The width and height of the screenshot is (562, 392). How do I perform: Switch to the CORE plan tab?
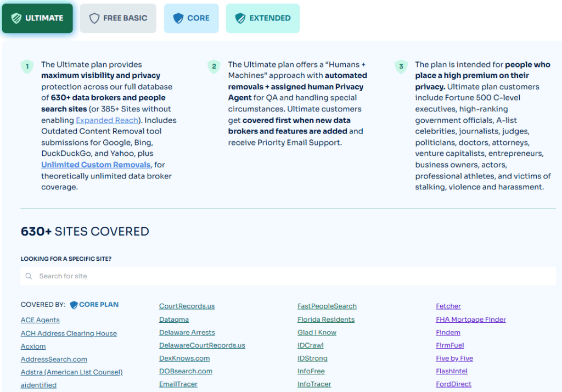click(191, 18)
